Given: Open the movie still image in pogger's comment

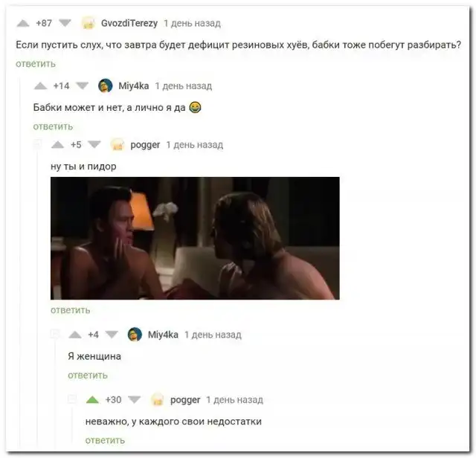Looking at the screenshot, I should pos(195,238).
